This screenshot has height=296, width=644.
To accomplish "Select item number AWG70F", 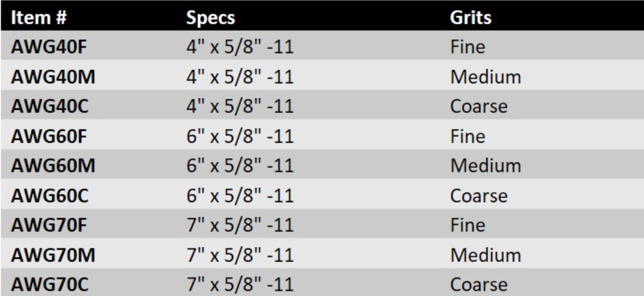I will [x=49, y=225].
